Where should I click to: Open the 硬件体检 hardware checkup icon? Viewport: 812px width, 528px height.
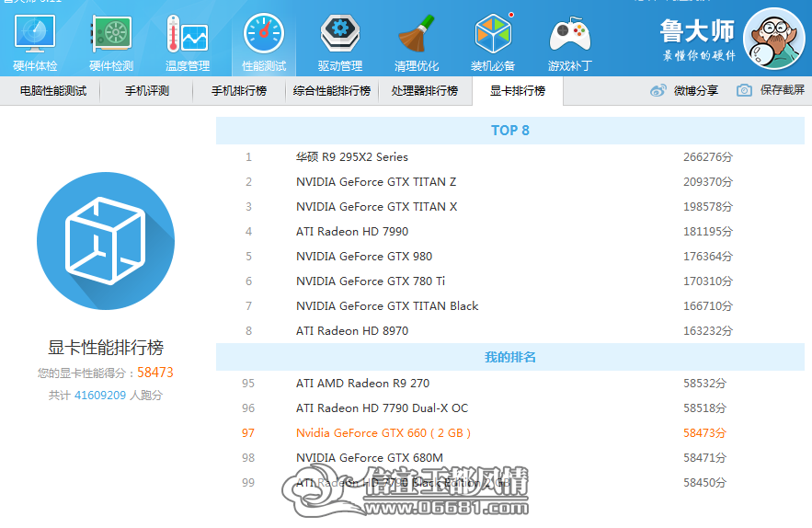[x=35, y=34]
